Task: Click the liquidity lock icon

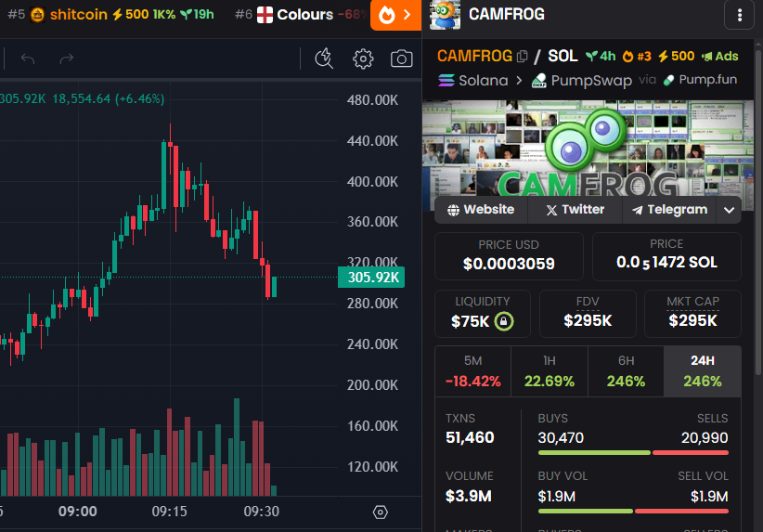Action: click(x=504, y=321)
